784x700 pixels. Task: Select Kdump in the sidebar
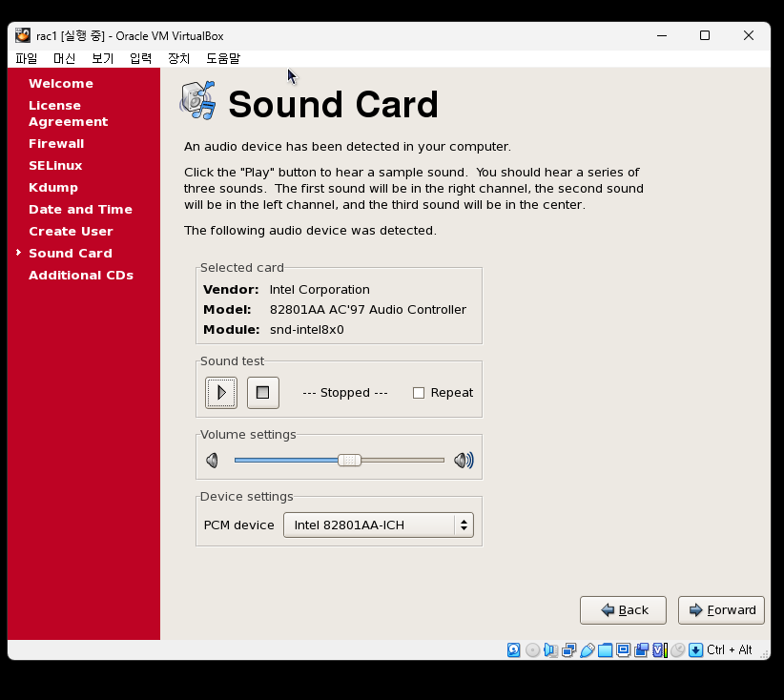[53, 188]
